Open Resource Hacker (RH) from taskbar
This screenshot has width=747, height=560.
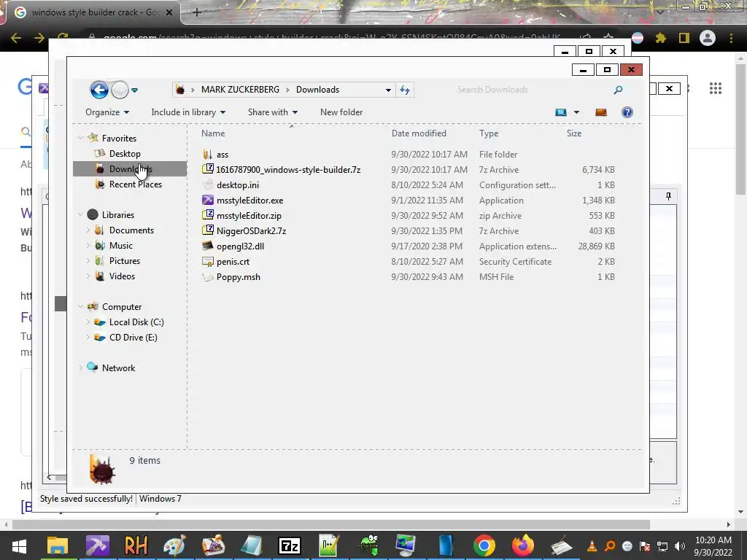(x=136, y=545)
